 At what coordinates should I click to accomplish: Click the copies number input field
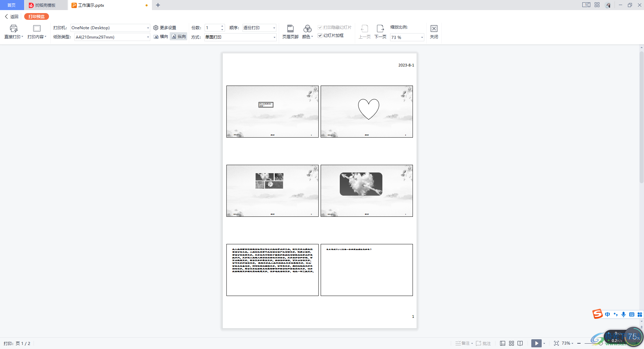(213, 28)
